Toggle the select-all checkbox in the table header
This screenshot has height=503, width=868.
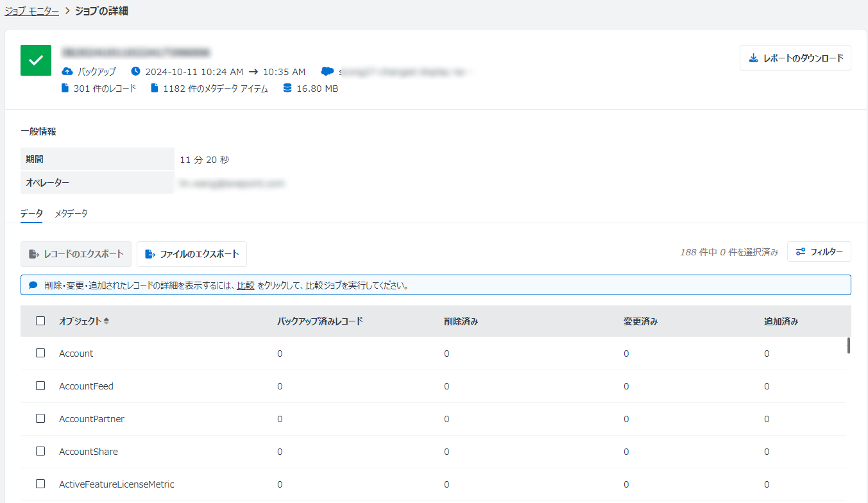[x=40, y=321]
